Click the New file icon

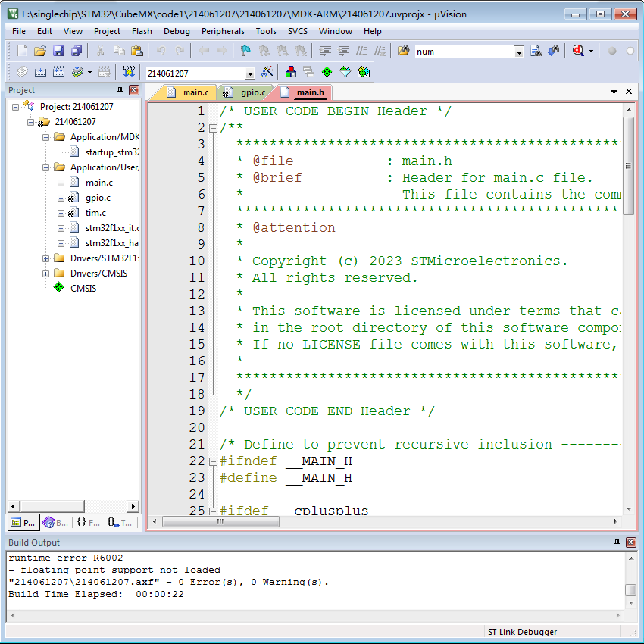point(22,51)
